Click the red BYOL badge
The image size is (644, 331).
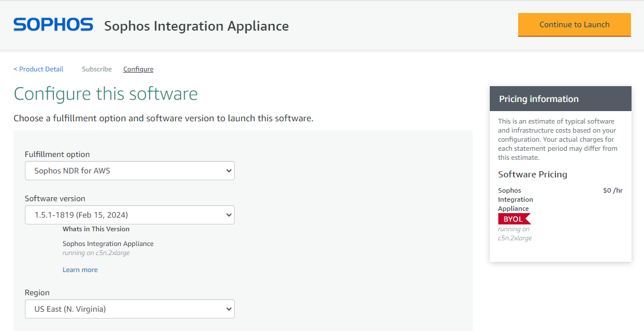pos(514,219)
